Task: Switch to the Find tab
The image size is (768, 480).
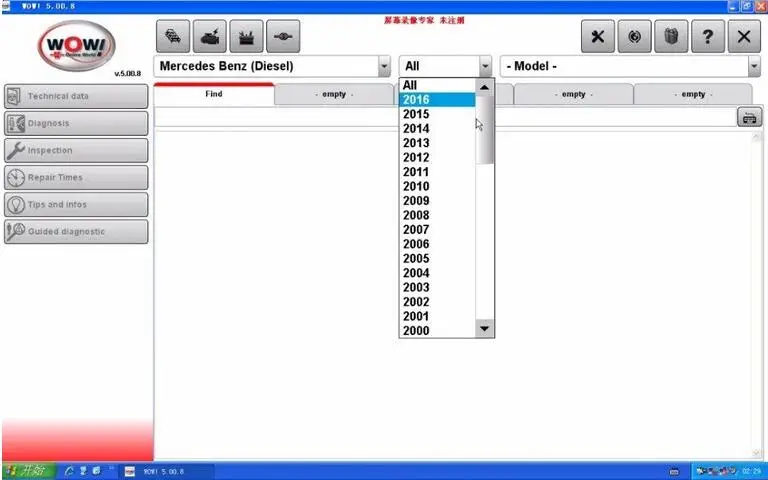Action: coord(214,94)
